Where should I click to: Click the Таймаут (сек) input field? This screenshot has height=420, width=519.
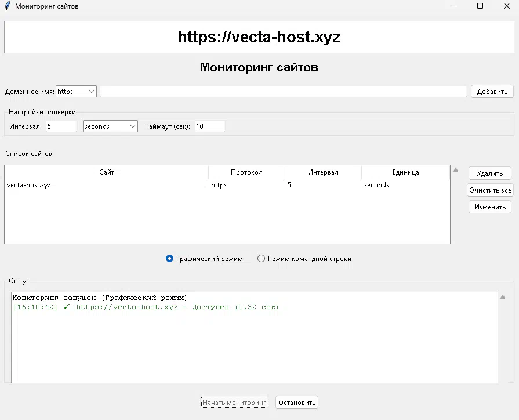209,126
